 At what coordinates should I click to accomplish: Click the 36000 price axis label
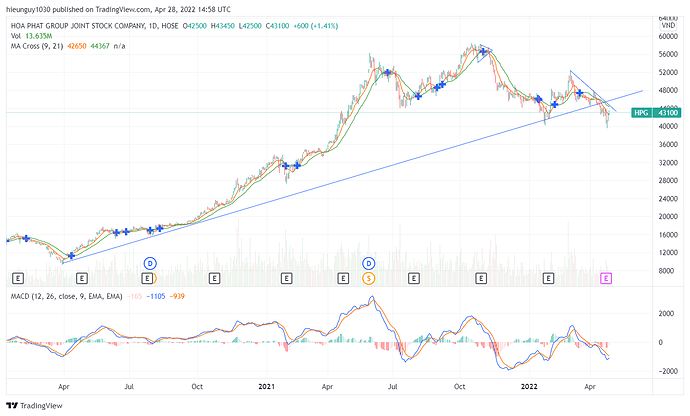tap(668, 144)
